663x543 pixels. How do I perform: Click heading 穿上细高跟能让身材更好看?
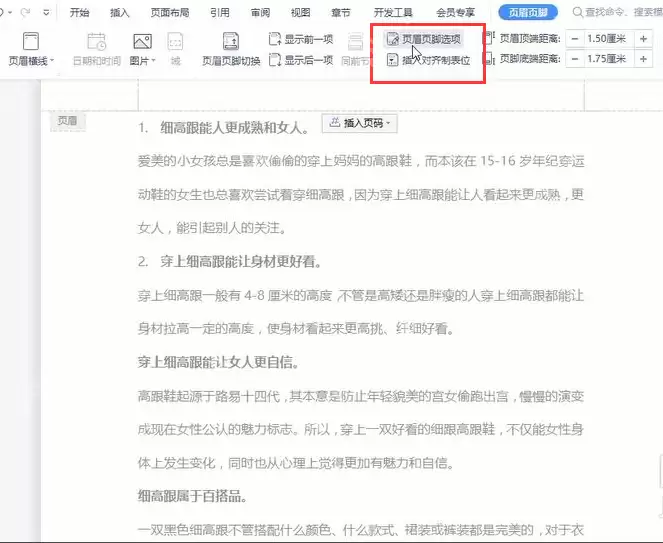pos(241,262)
